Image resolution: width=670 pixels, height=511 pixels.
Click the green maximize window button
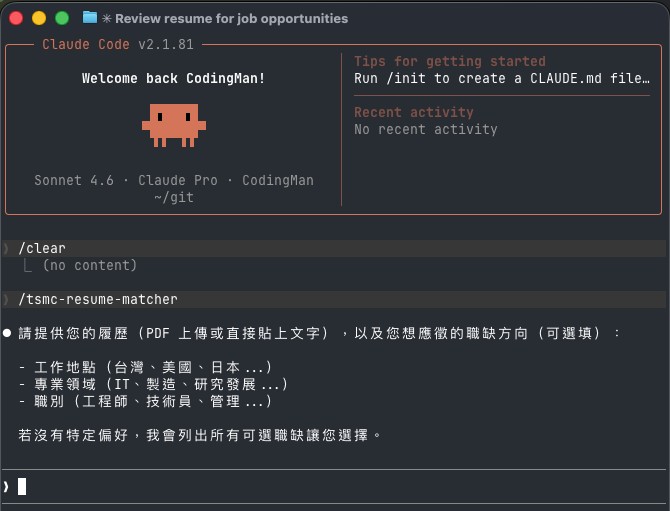point(62,18)
